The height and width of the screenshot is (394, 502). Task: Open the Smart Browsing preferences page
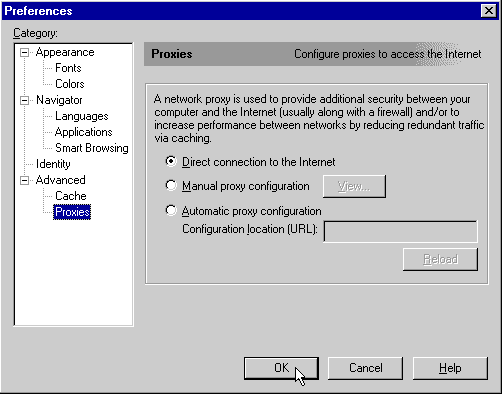pyautogui.click(x=92, y=148)
